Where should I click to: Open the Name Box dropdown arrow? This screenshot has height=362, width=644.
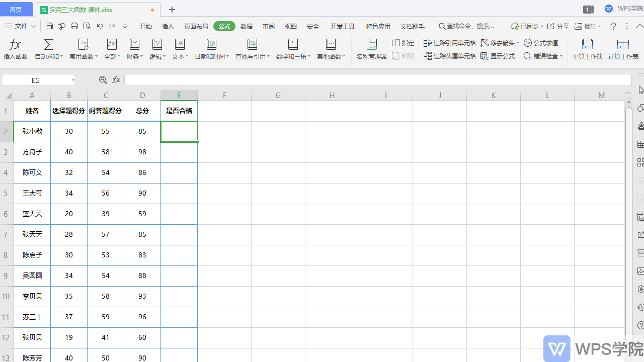point(73,80)
